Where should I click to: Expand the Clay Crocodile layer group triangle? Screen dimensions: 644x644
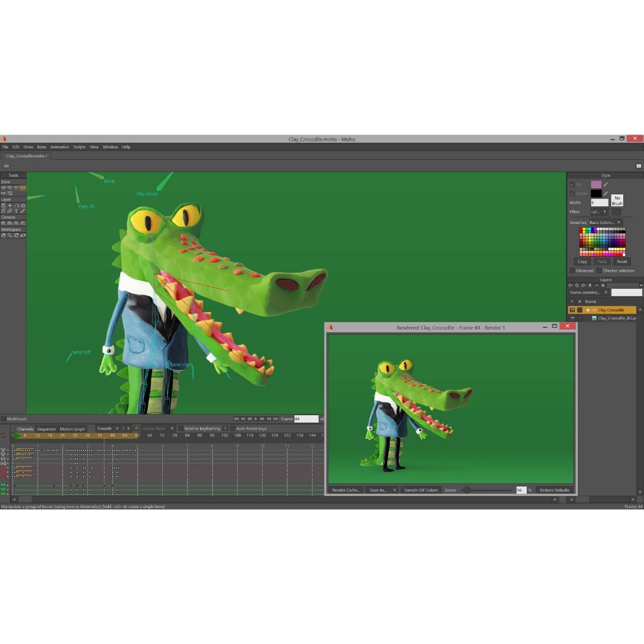(x=588, y=310)
